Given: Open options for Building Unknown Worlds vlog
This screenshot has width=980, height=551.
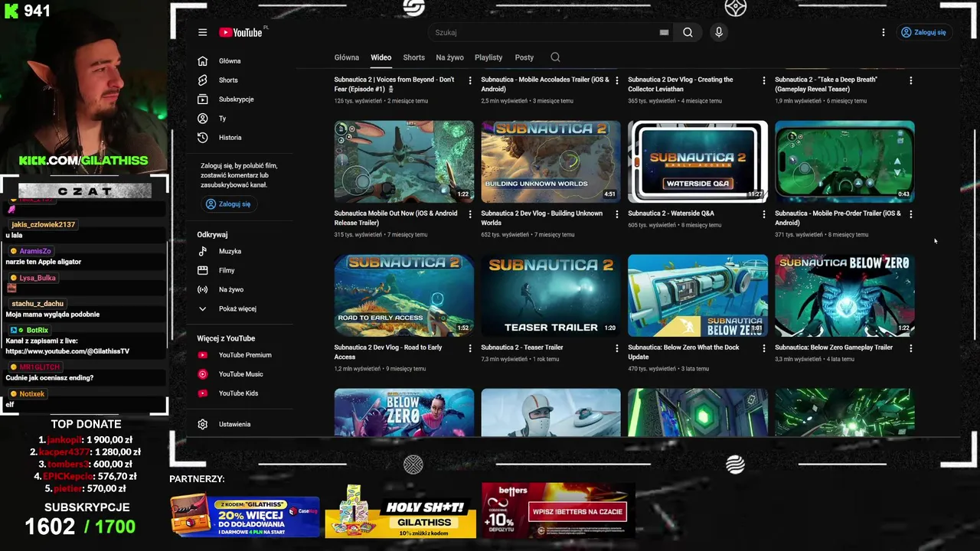Looking at the screenshot, I should (617, 214).
